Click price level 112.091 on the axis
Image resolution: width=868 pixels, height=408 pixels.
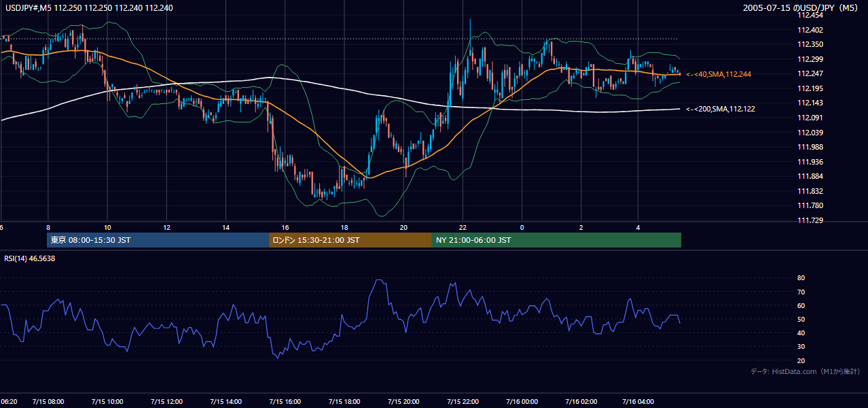(810, 118)
